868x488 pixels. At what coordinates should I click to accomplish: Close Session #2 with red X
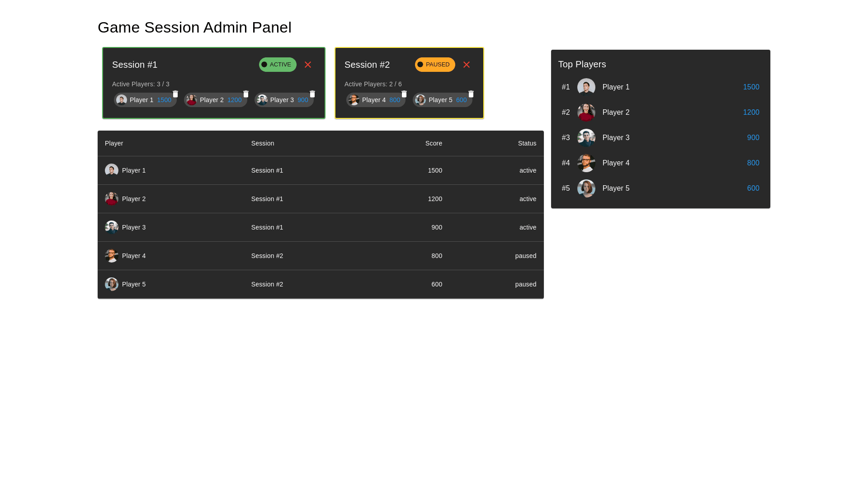(x=467, y=65)
